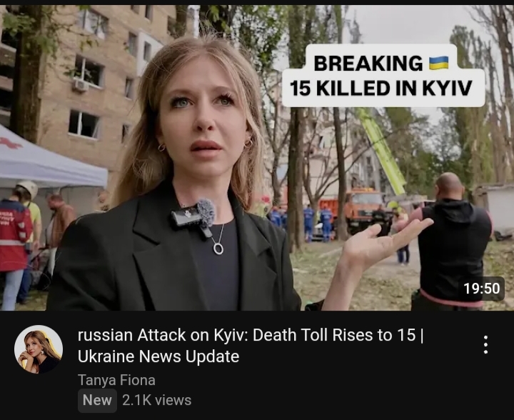Tap the 'BREAKING 15 KILLED IN KYIV' caption
The image size is (514, 420).
click(x=383, y=76)
